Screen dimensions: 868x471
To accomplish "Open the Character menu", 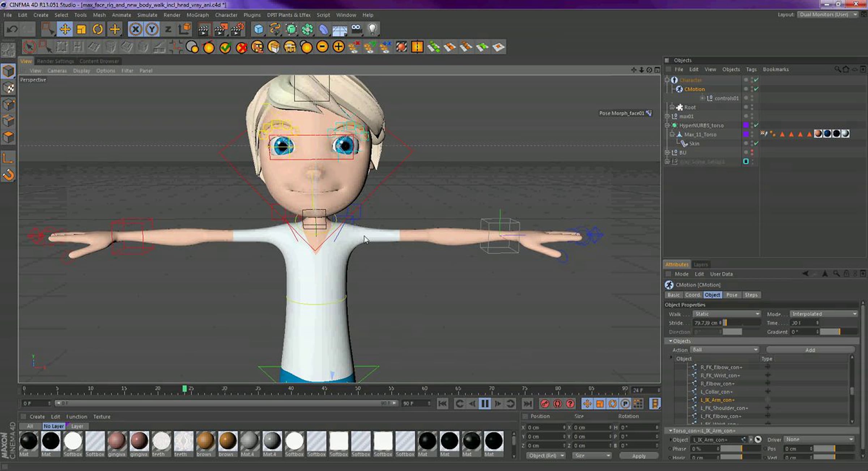I will click(x=226, y=15).
